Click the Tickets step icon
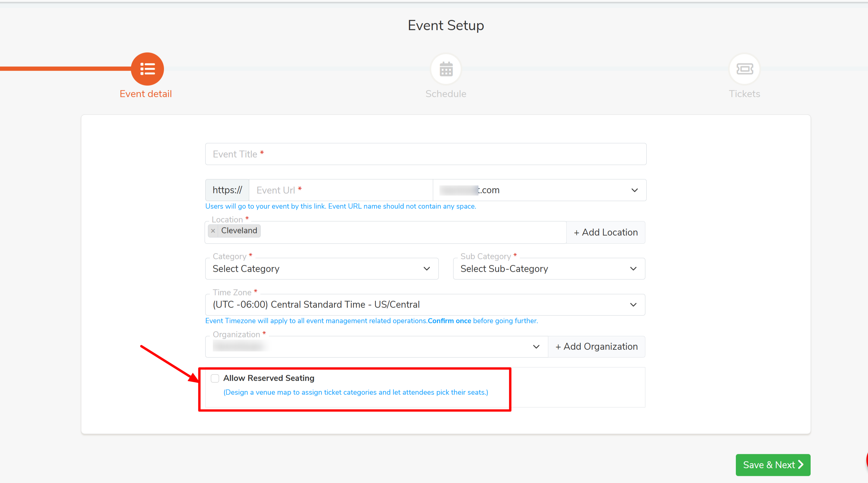The image size is (868, 483). coord(744,69)
